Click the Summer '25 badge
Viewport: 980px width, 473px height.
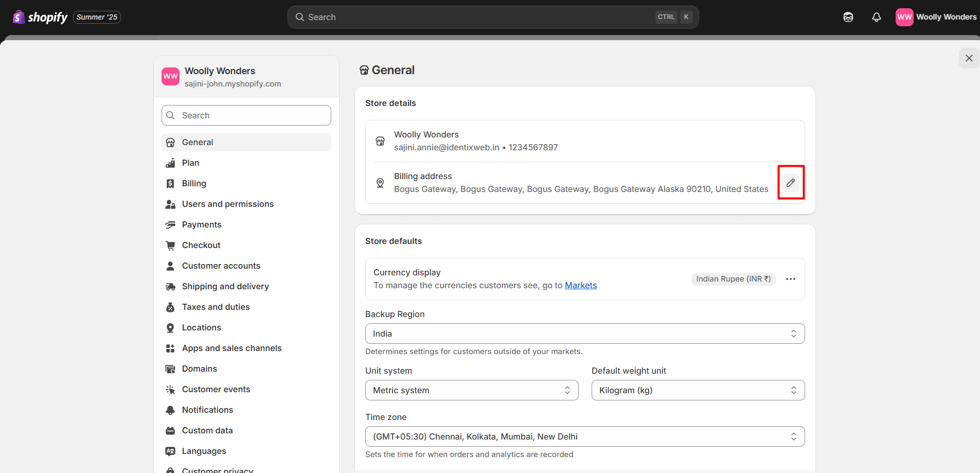[97, 17]
